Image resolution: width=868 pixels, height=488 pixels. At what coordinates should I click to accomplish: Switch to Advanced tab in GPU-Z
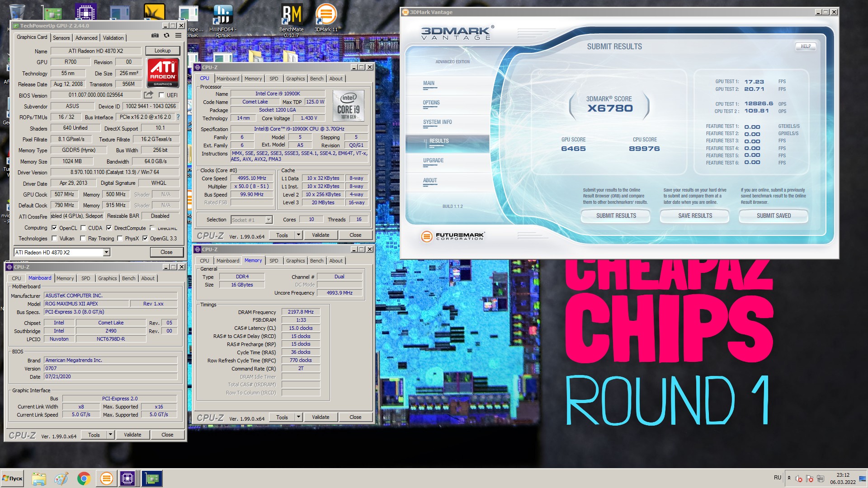pyautogui.click(x=86, y=38)
